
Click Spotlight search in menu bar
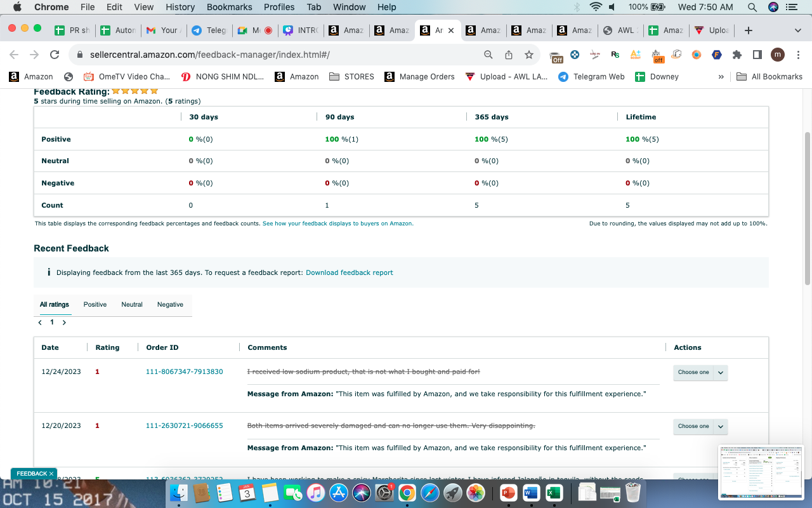pyautogui.click(x=752, y=7)
